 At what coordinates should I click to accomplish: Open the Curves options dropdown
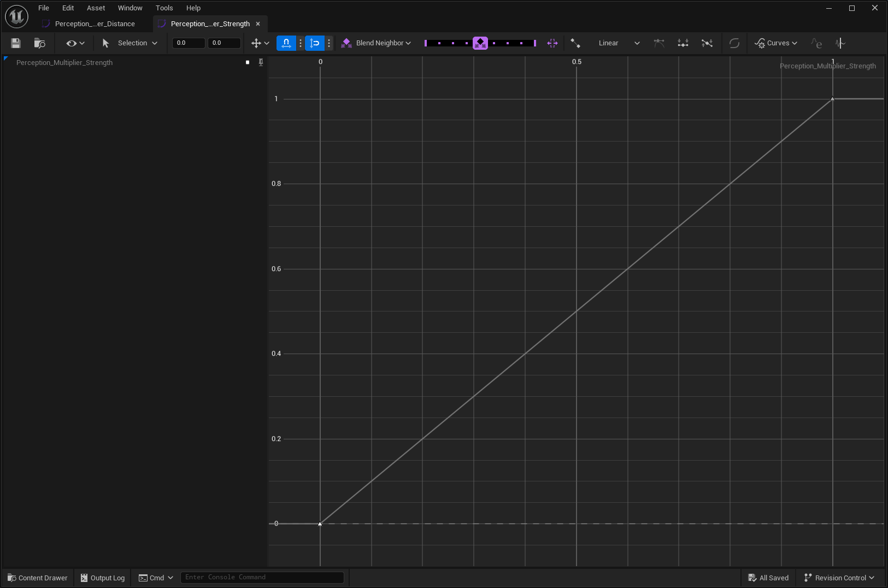pos(776,43)
